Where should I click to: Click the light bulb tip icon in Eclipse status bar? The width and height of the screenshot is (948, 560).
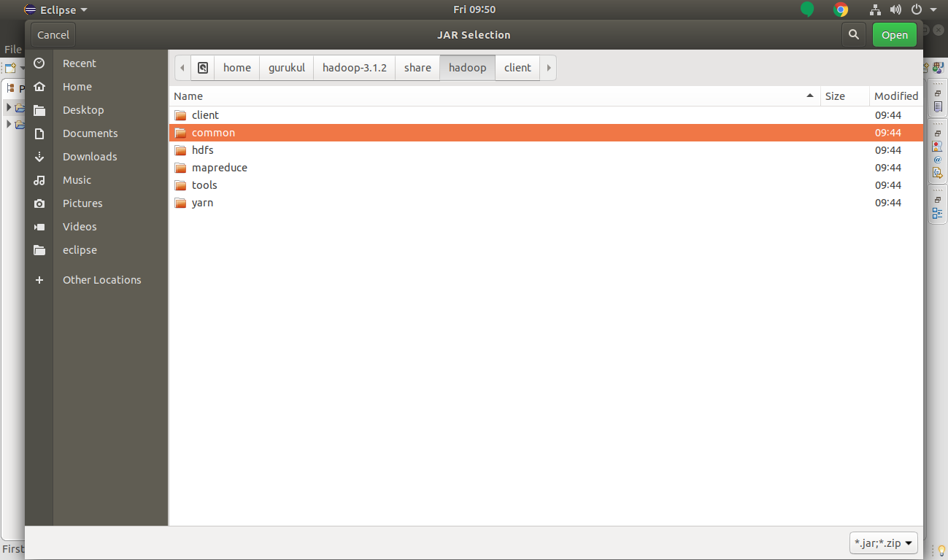click(941, 550)
